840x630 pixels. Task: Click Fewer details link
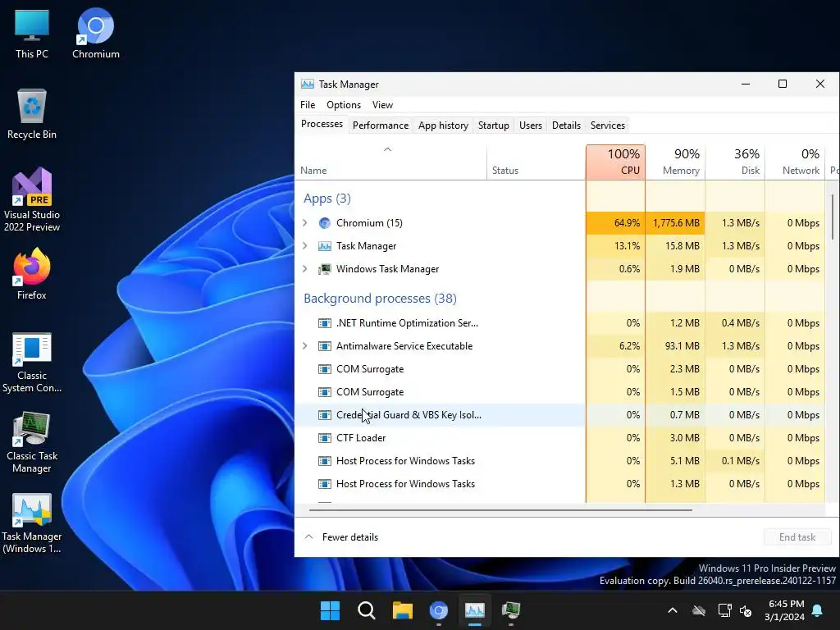349,536
